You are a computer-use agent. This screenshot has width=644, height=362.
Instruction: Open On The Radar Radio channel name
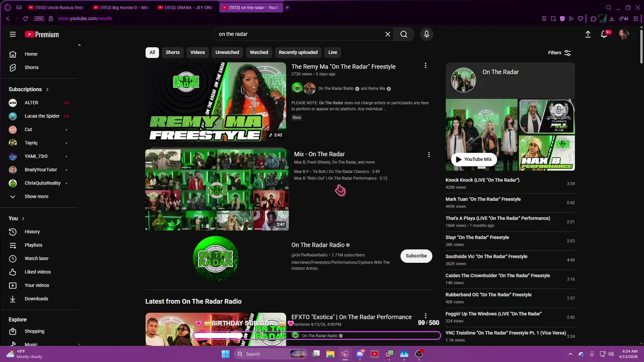(x=318, y=245)
